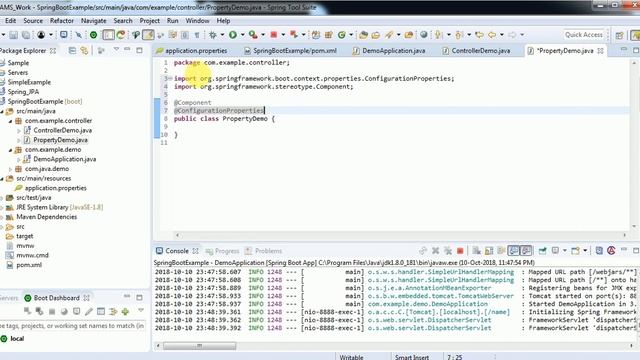The width and height of the screenshot is (640, 360).
Task: Toggle Mark Occurrences in the toolbar
Action: pyautogui.click(x=148, y=35)
